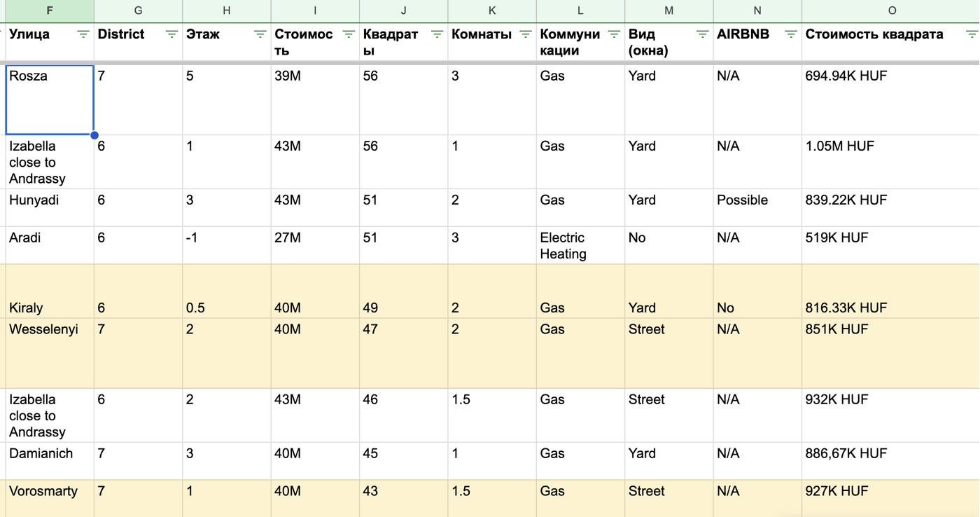Image resolution: width=980 pixels, height=517 pixels.
Task: Open filter icon in Улица column header
Action: point(83,34)
